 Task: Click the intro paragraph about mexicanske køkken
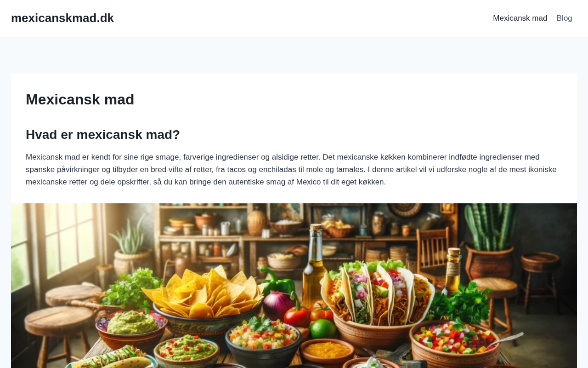click(291, 169)
